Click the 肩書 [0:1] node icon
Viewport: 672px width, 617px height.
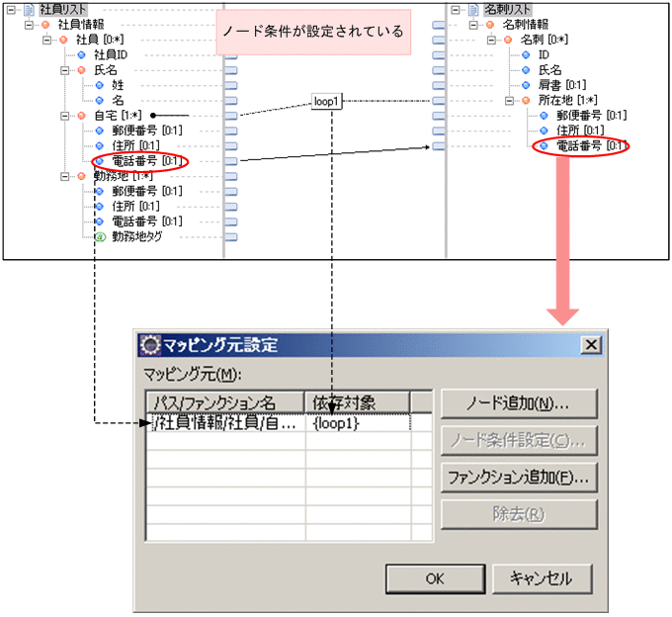pyautogui.click(x=526, y=85)
